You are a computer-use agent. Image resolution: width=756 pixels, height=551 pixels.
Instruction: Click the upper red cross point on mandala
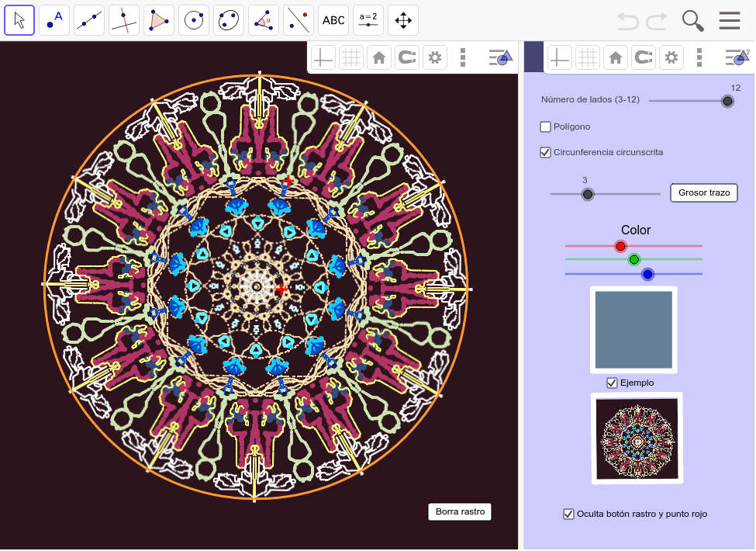[x=288, y=181]
